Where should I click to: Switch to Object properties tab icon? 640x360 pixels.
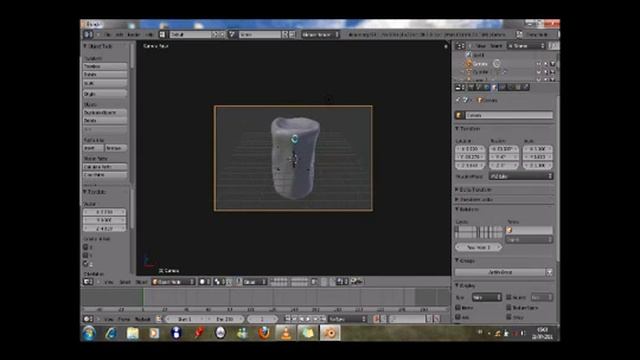[x=495, y=87]
